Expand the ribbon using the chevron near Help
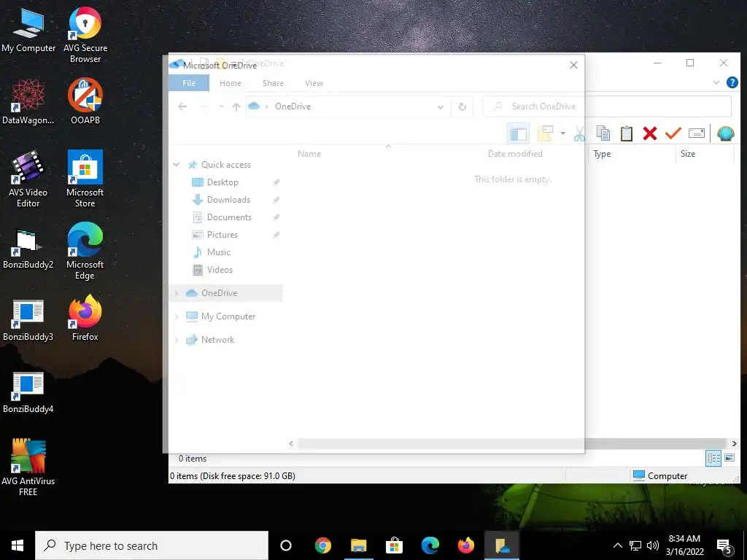 pyautogui.click(x=716, y=82)
